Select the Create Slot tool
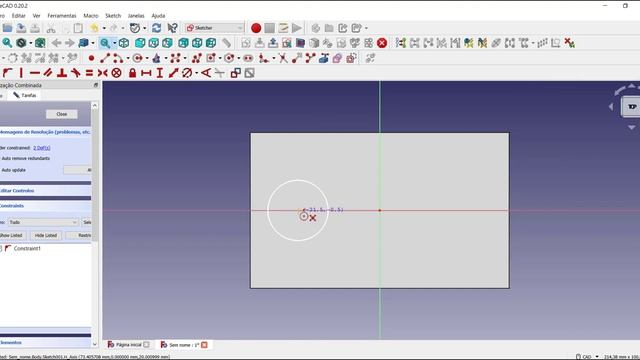 coord(248,58)
